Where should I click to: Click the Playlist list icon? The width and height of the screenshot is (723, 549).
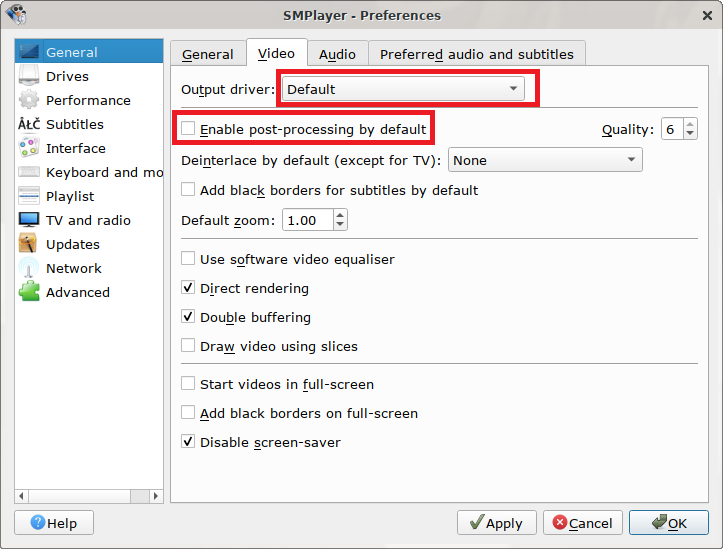(x=29, y=196)
